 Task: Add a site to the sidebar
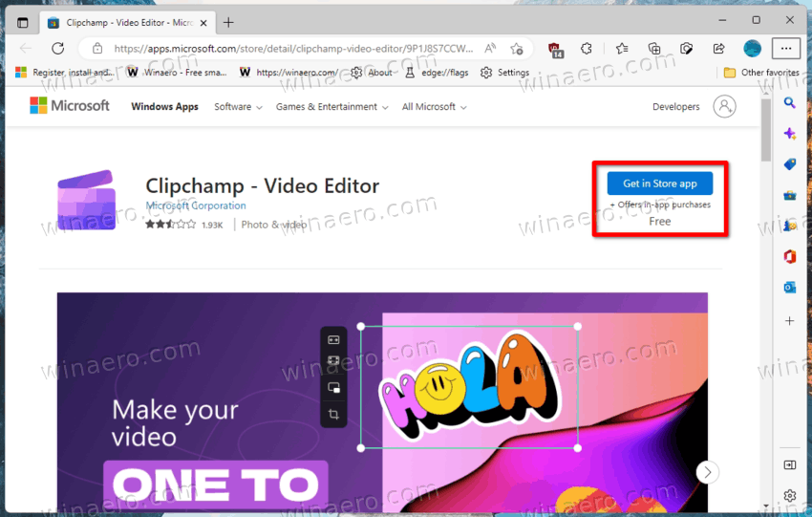[789, 321]
